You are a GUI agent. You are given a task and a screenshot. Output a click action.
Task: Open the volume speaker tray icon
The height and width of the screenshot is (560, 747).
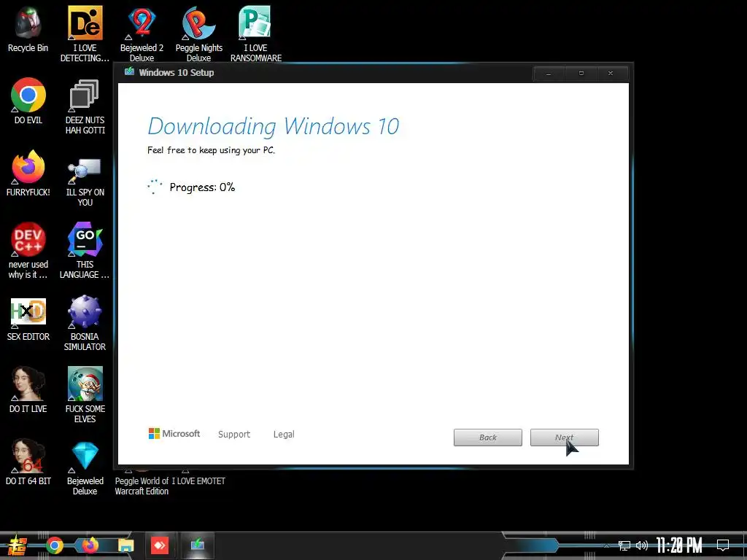pos(642,545)
